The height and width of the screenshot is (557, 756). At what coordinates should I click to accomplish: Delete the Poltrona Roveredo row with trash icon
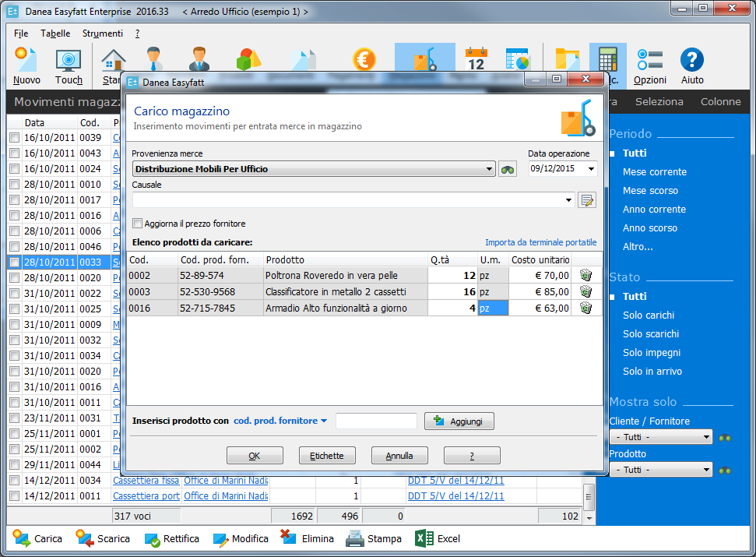click(586, 275)
